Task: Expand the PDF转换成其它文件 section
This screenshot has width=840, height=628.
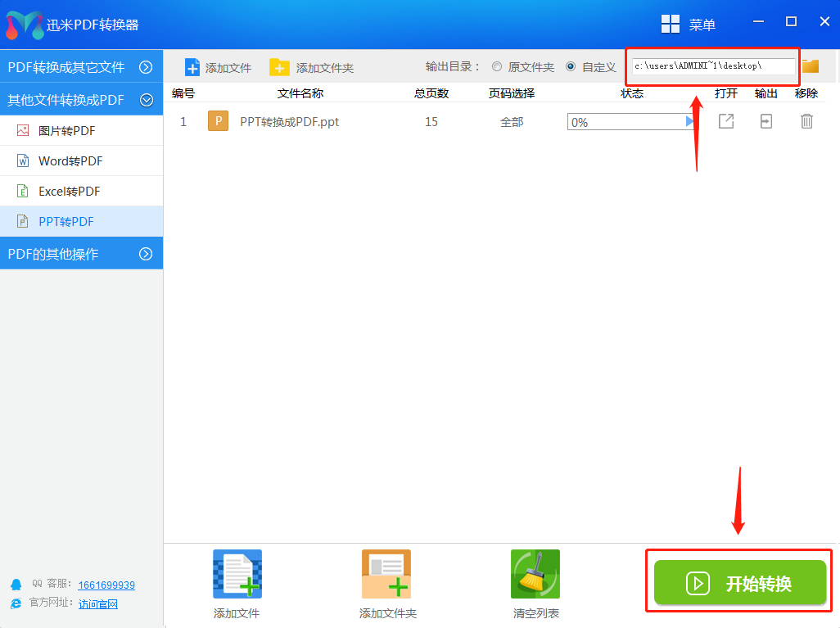Action: pos(82,68)
